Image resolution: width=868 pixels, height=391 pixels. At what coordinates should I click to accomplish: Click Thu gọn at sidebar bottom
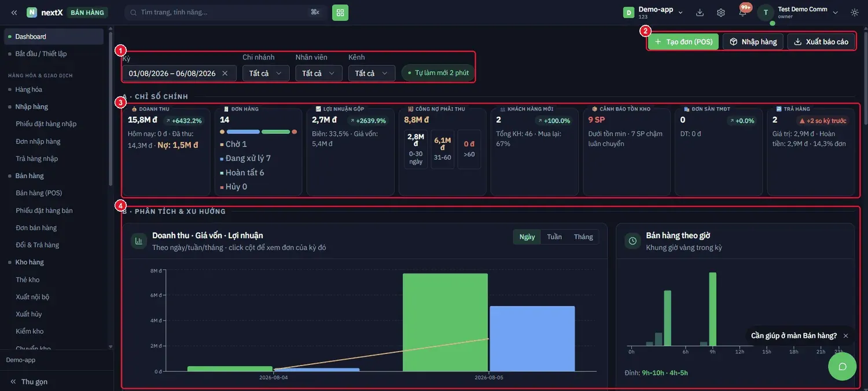(x=29, y=382)
